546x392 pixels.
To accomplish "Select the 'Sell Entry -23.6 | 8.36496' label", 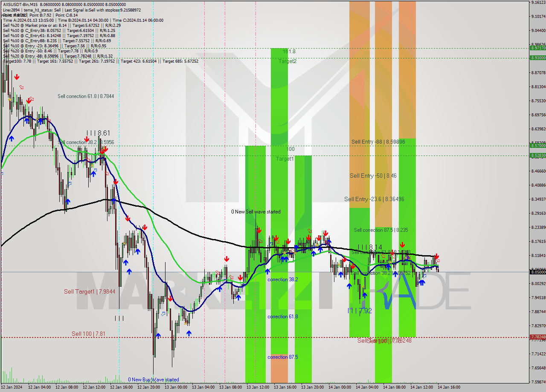I will 374,199.
